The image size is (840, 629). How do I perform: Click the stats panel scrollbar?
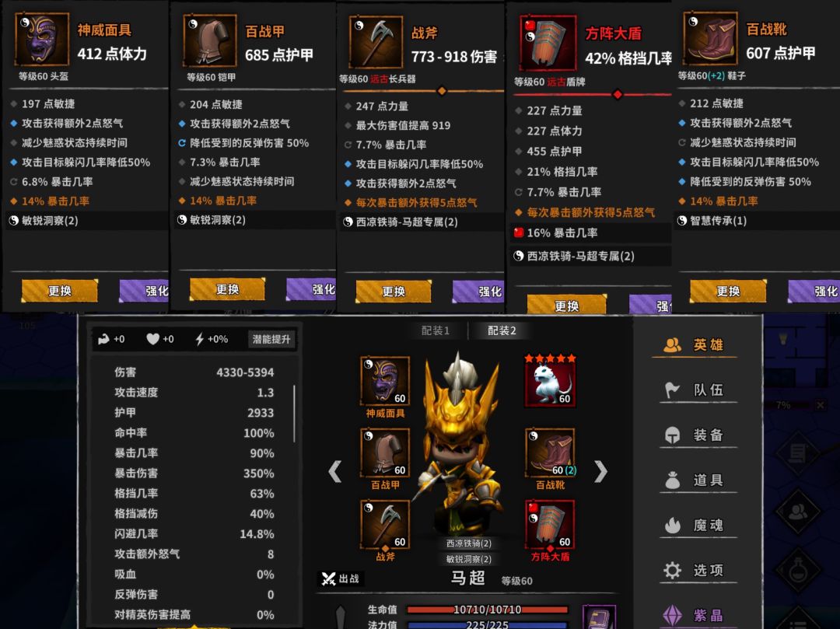pyautogui.click(x=294, y=414)
